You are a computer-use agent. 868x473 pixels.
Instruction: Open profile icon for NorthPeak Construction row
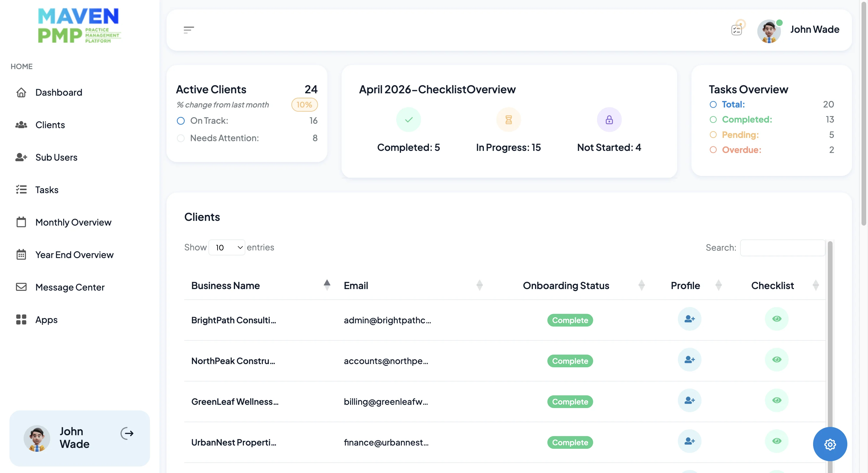(x=689, y=359)
